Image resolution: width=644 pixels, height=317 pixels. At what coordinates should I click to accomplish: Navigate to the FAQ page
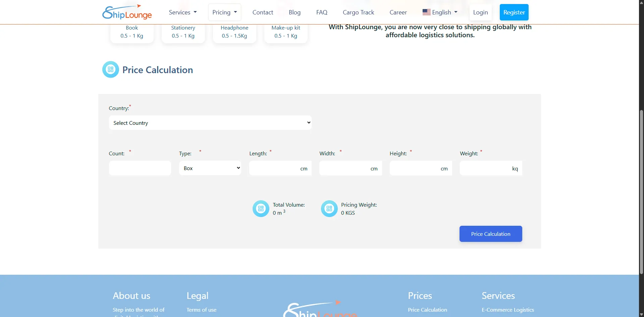(x=322, y=12)
